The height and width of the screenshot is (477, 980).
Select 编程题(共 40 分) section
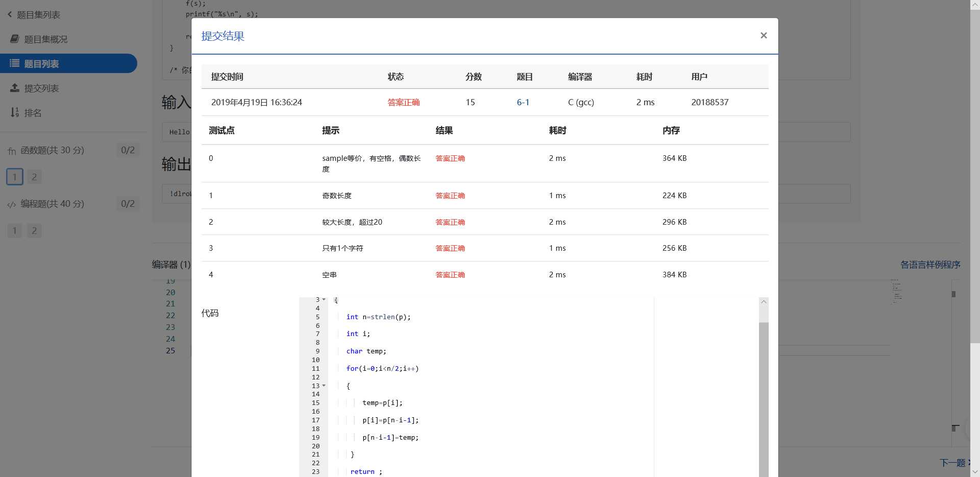tap(52, 204)
